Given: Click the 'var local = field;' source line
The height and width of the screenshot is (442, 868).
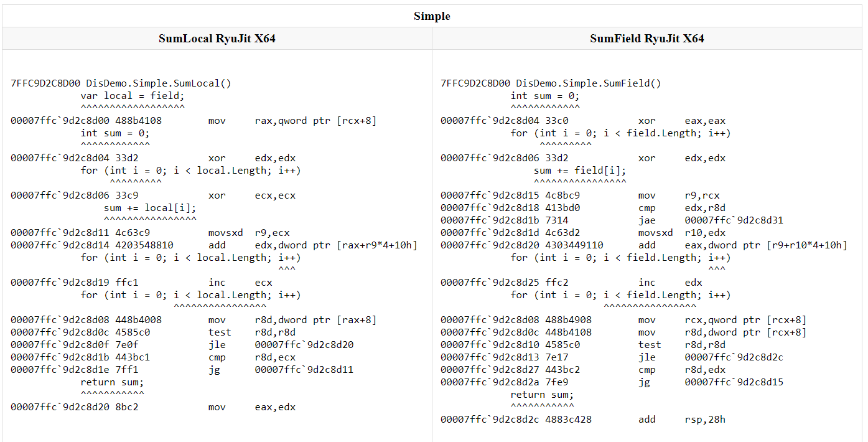Looking at the screenshot, I should coord(133,96).
